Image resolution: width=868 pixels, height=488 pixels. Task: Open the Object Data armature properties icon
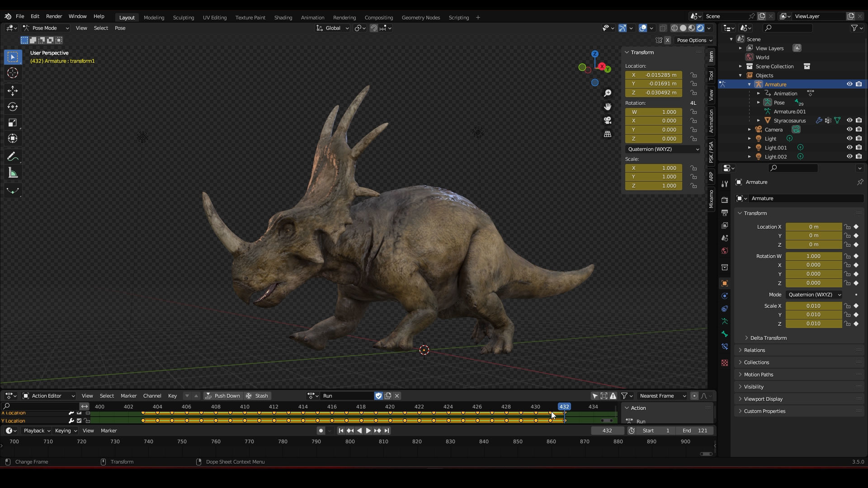coord(725,321)
